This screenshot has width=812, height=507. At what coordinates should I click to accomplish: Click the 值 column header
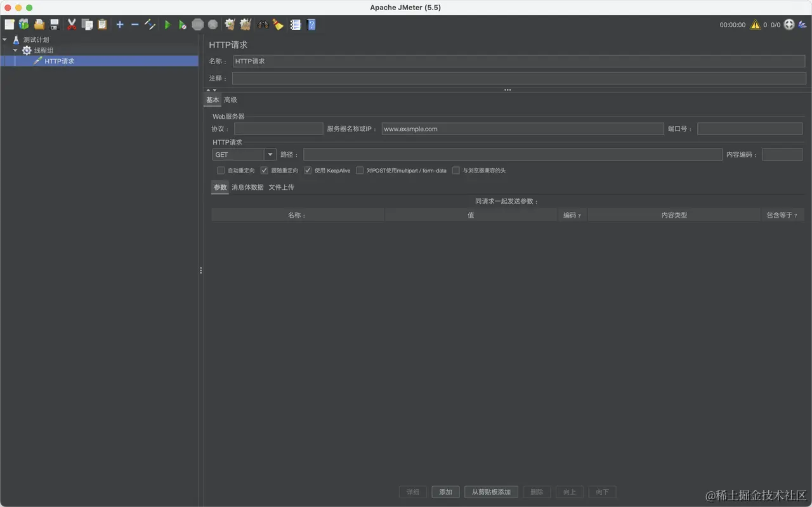coord(471,215)
